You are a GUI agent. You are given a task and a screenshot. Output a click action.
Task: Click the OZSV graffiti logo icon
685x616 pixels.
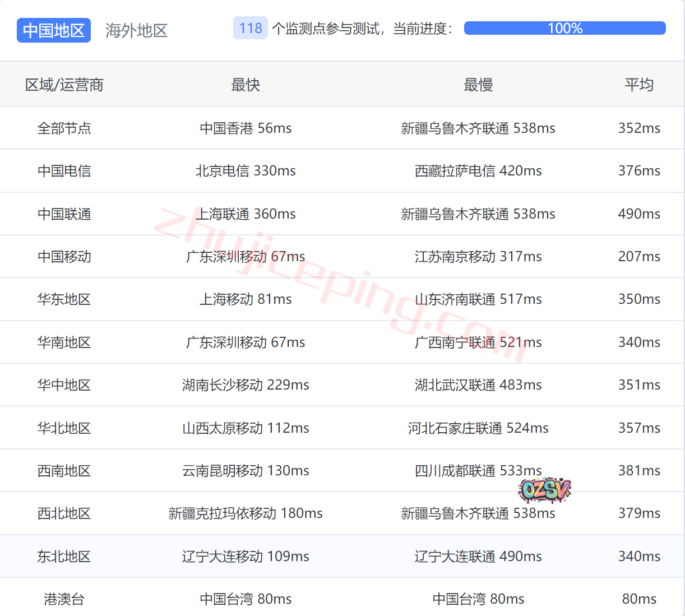(x=544, y=490)
